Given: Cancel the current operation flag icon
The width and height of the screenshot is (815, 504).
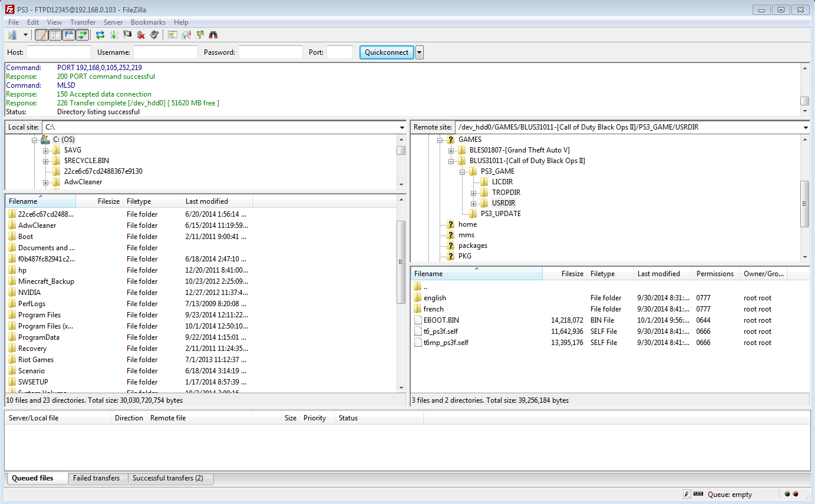Looking at the screenshot, I should point(127,35).
